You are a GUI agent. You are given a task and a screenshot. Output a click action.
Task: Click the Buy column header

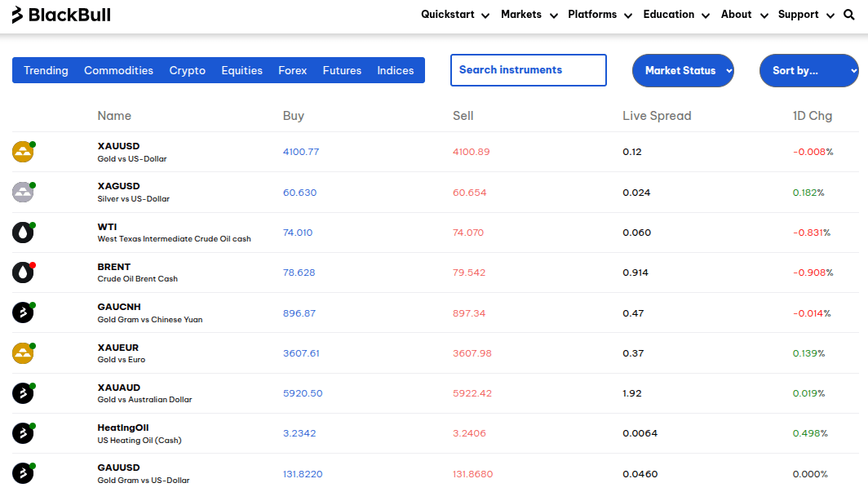point(294,116)
